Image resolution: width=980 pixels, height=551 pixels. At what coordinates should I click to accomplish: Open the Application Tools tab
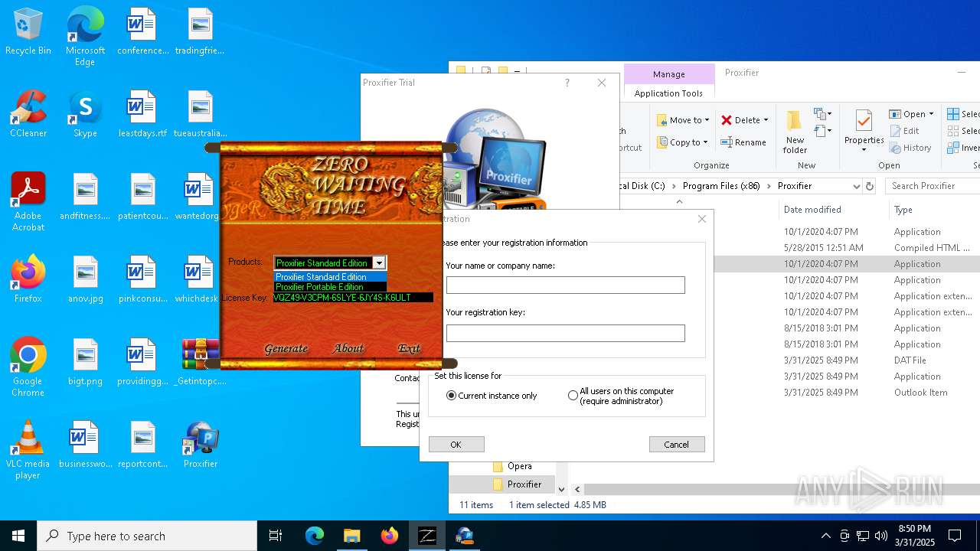(x=669, y=93)
